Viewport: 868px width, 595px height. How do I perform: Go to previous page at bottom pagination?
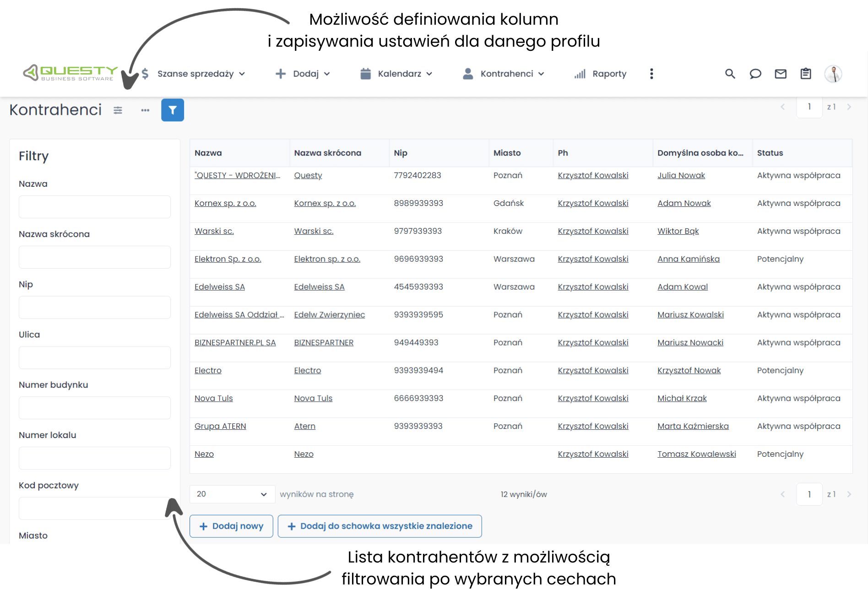783,494
